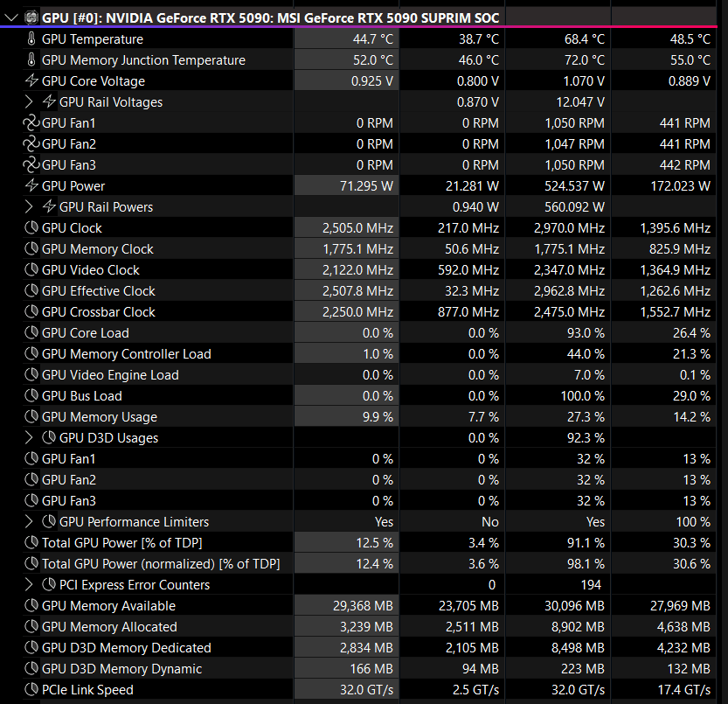Select the GPU Temperature sensor row
The width and height of the screenshot is (728, 704).
click(369, 39)
